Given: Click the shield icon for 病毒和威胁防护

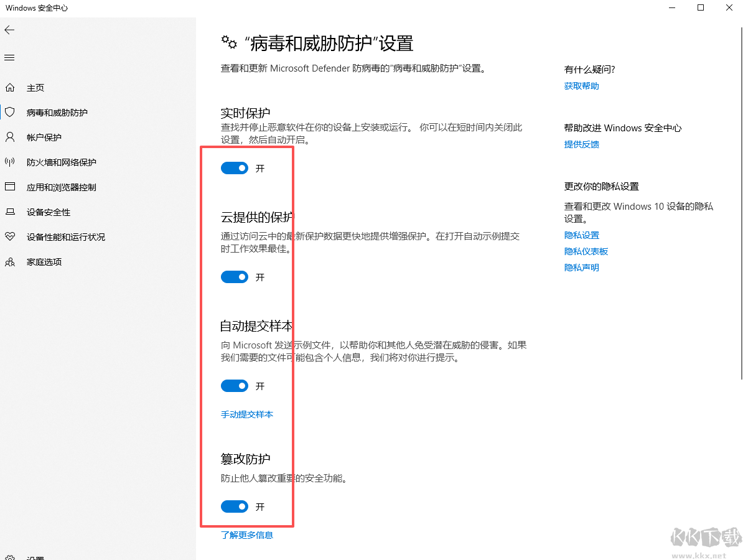Looking at the screenshot, I should coord(10,112).
